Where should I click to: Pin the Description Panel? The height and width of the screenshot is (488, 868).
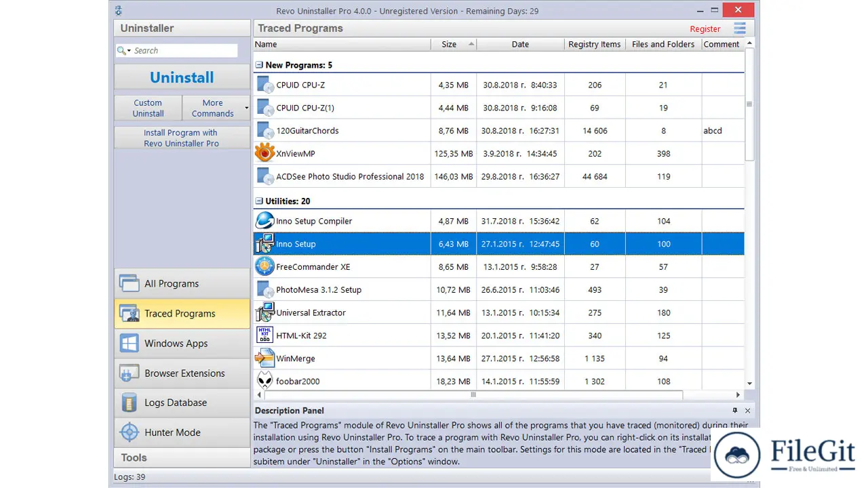pos(735,411)
